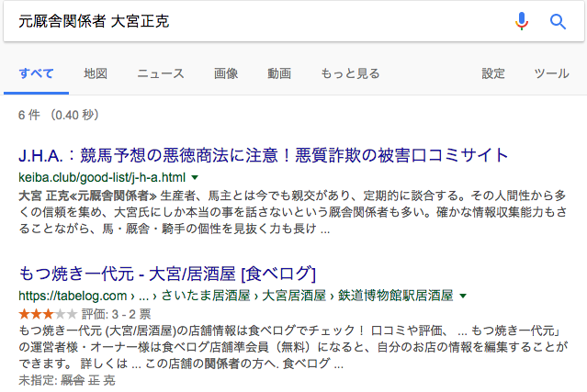Screen dimensions: 587x392
Task: Switch to the 地図 tab
Action: point(96,73)
